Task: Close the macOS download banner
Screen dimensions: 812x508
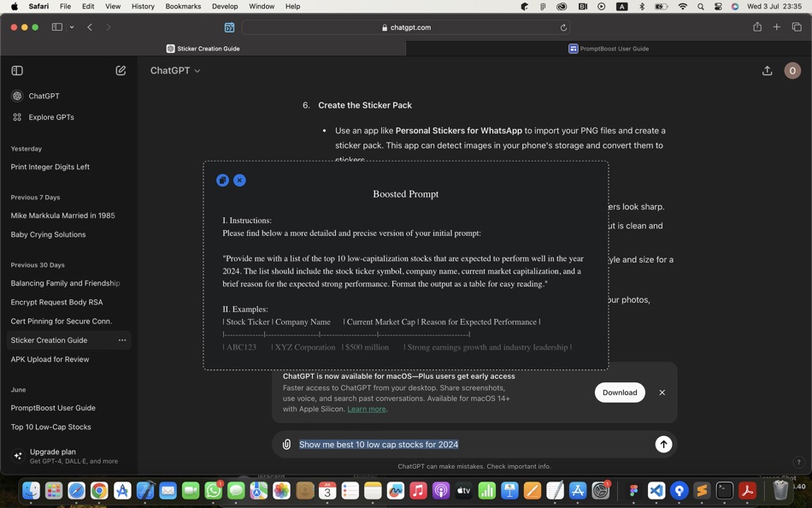Action: click(662, 393)
